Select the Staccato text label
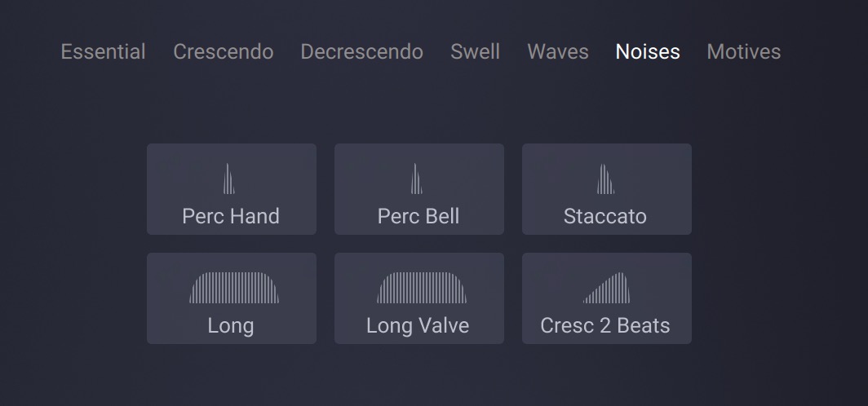868x406 pixels. click(605, 216)
